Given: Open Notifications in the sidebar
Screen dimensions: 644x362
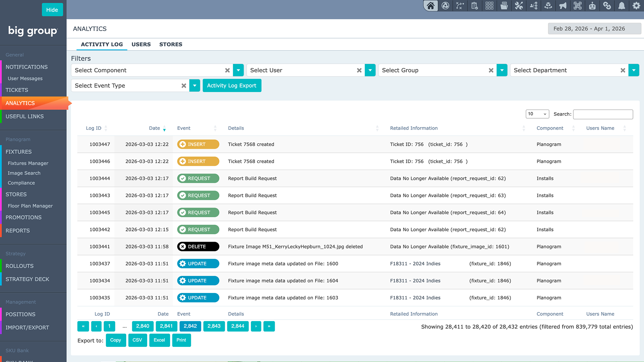Looking at the screenshot, I should pos(26,67).
